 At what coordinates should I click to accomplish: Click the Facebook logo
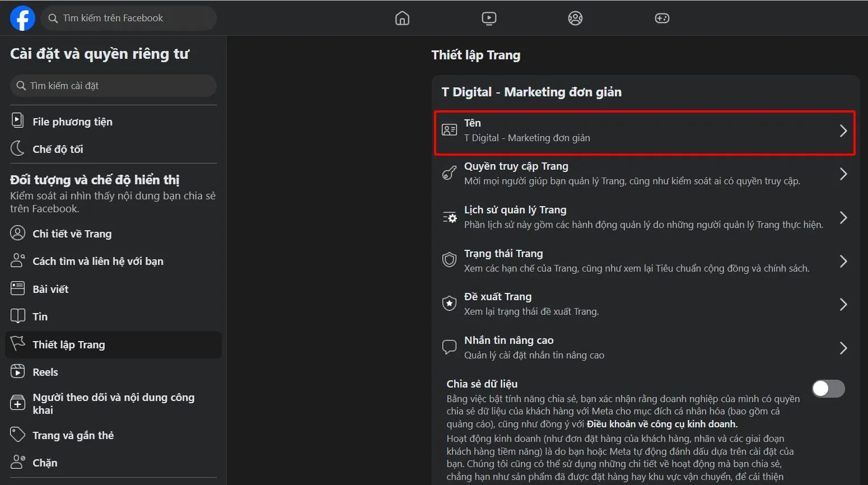coord(22,17)
